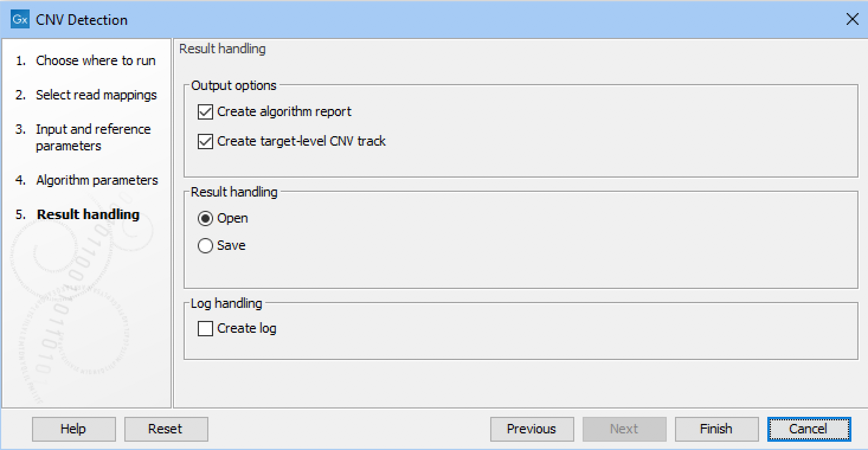Go to step 4 Algorithm parameters

[97, 180]
